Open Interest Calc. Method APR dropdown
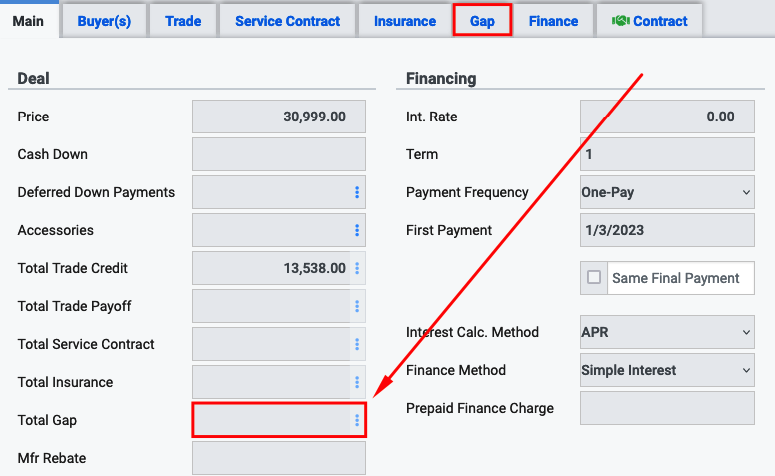 point(667,332)
